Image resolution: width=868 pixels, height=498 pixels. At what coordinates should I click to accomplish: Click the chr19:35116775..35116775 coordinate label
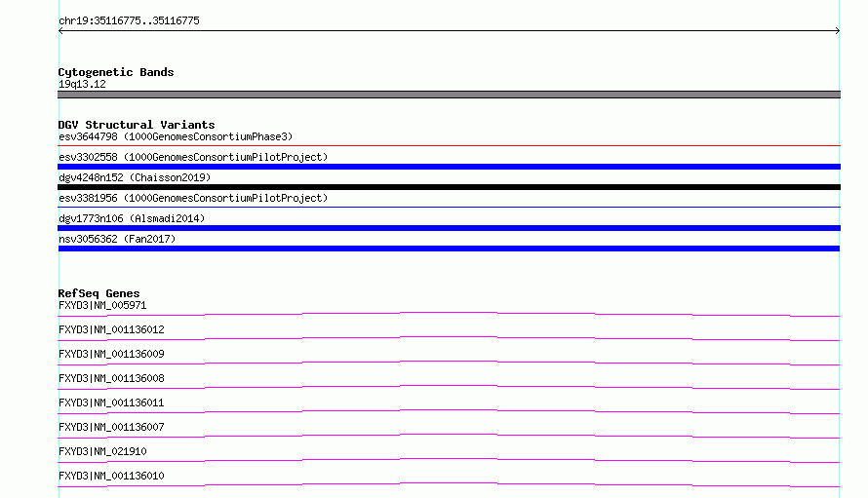click(x=129, y=21)
